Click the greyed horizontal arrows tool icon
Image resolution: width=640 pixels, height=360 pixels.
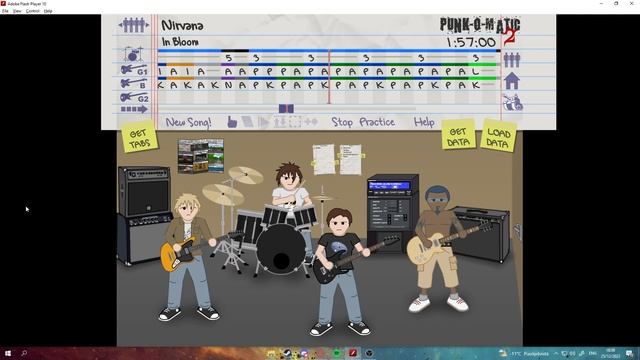click(311, 122)
